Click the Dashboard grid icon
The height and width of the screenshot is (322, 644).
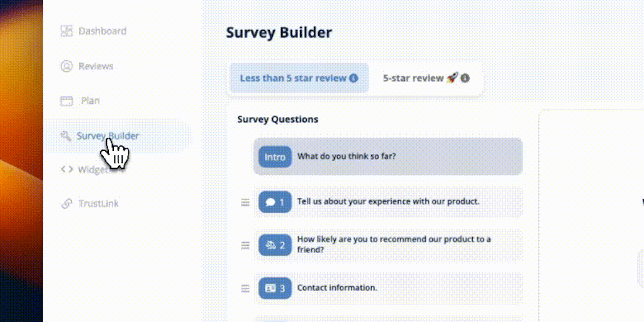click(x=66, y=31)
